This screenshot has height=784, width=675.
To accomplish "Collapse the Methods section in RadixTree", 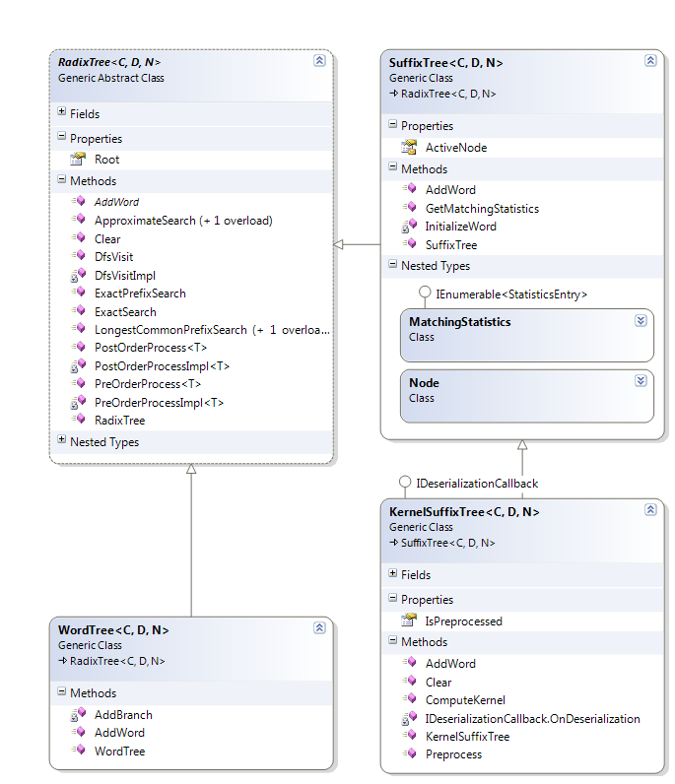I will coord(61,178).
